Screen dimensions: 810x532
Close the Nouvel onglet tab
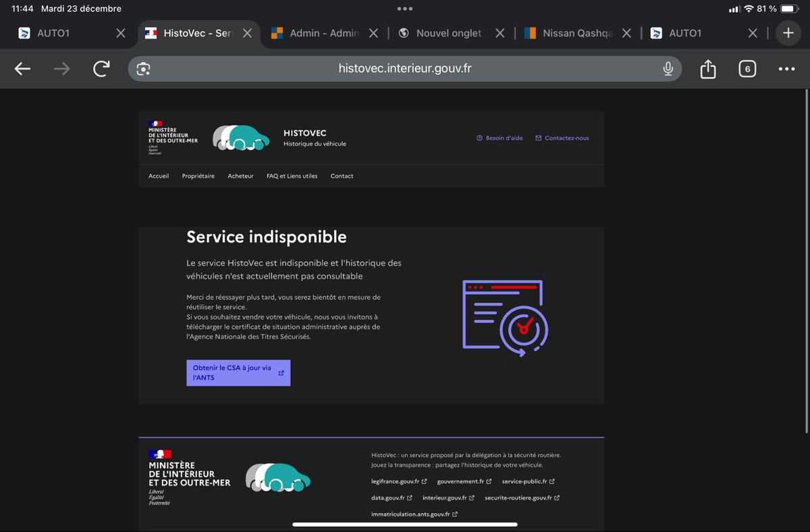(500, 33)
